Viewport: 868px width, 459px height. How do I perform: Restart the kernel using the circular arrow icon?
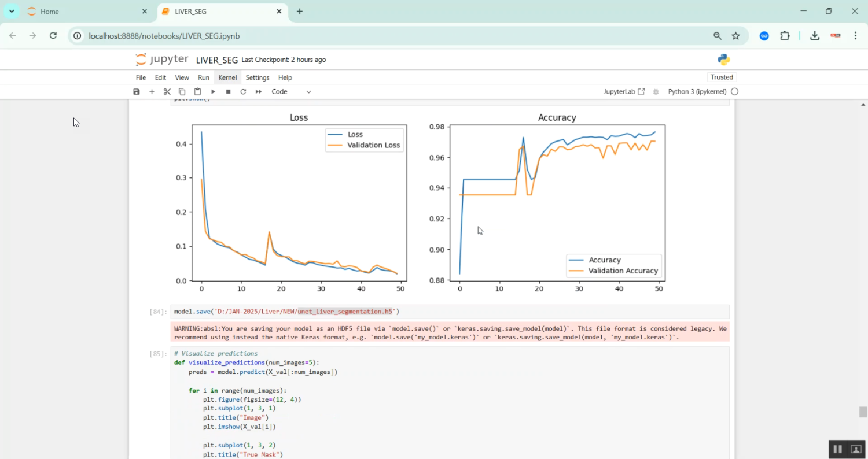point(243,92)
